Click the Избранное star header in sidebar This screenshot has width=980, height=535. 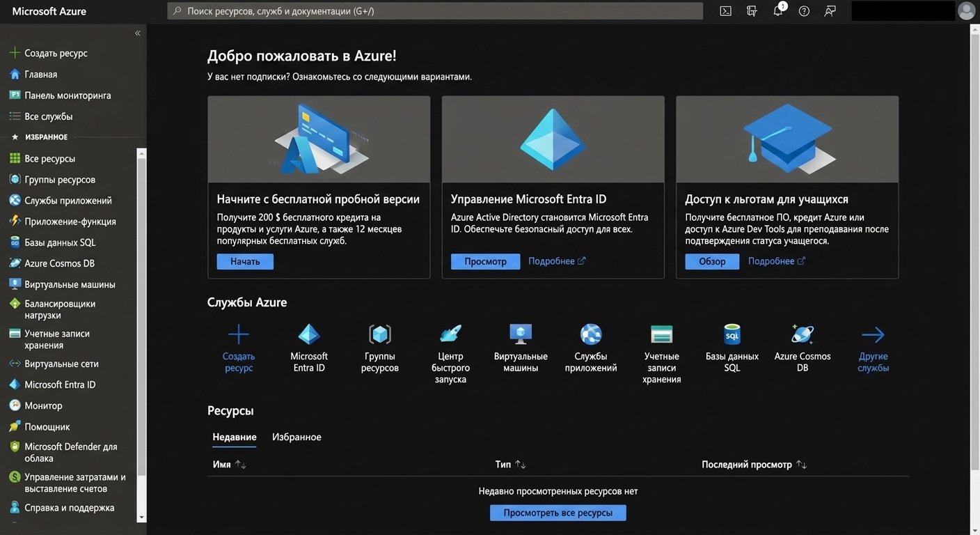tap(40, 137)
